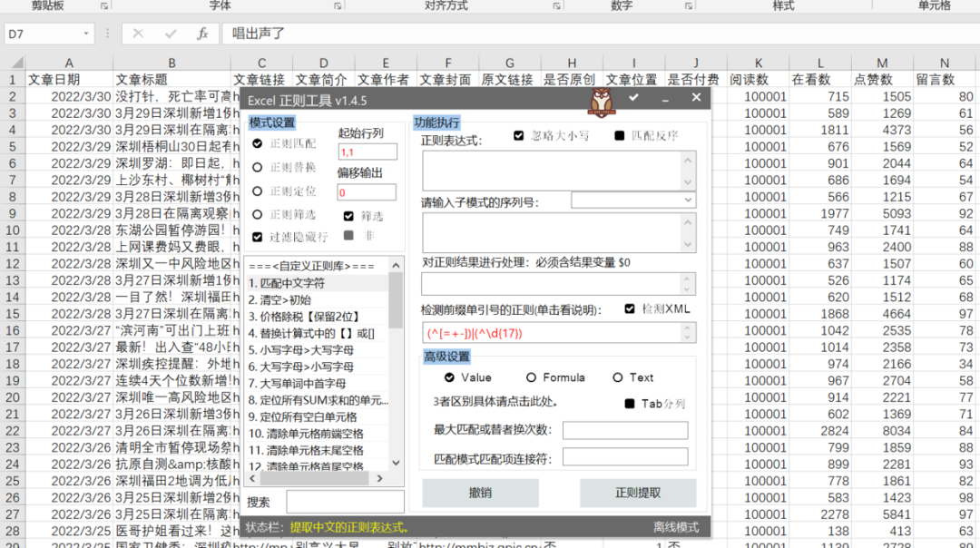This screenshot has width=980, height=548.
Task: Click the 3者区别具体请点击此处 link
Action: point(495,402)
